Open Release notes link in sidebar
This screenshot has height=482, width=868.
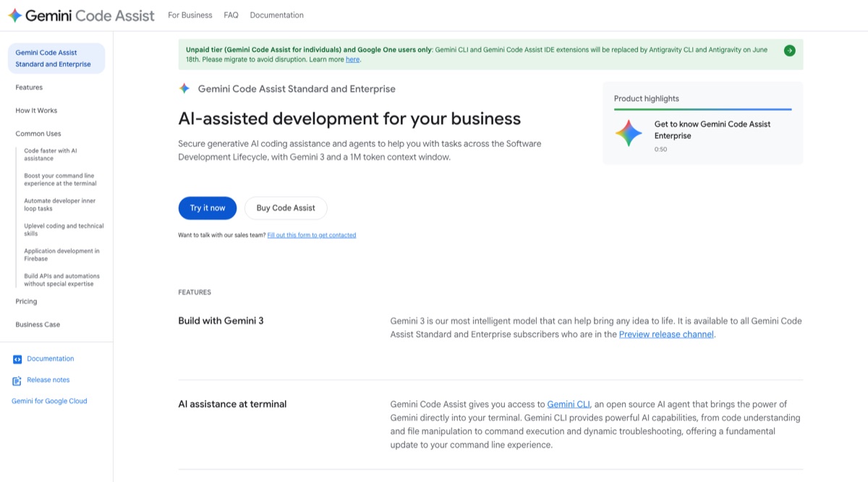pyautogui.click(x=48, y=380)
